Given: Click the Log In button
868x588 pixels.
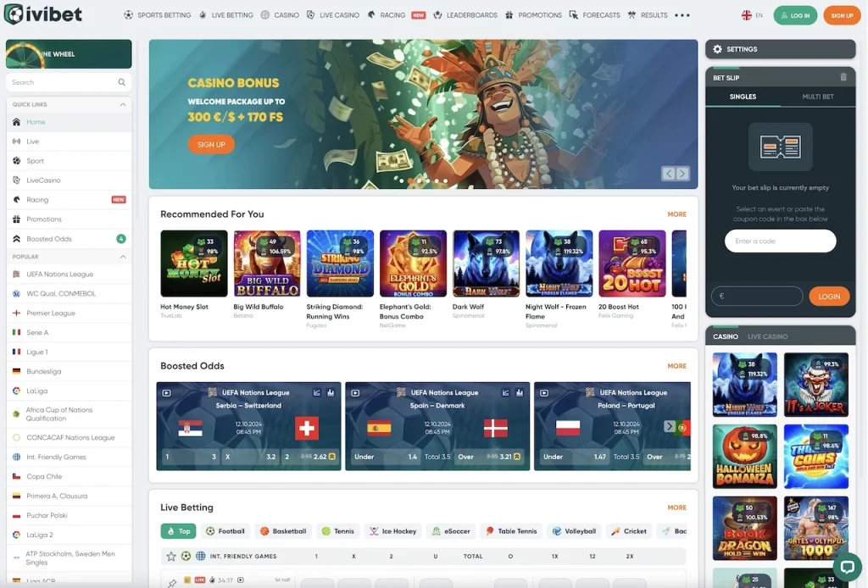Looking at the screenshot, I should coord(795,15).
